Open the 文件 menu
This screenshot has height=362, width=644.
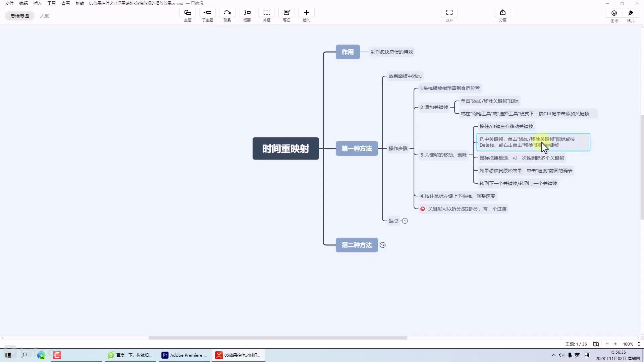point(9,3)
